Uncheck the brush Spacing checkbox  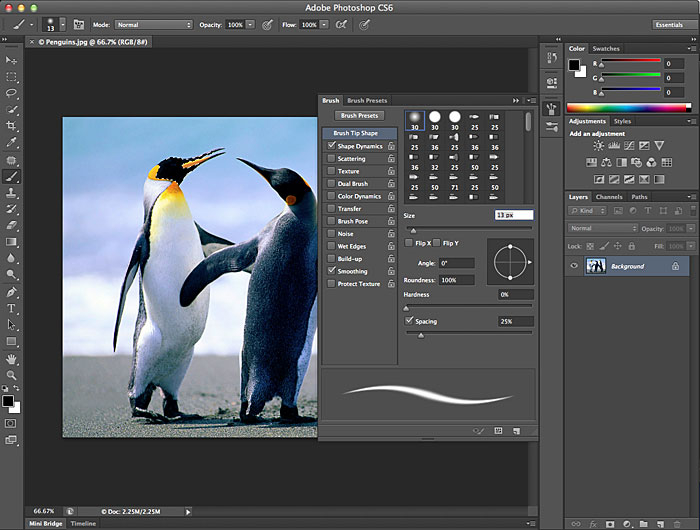[409, 321]
